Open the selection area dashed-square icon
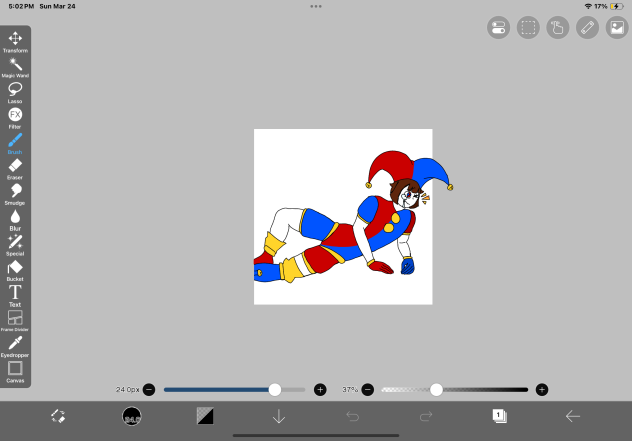Viewport: 632px width, 441px height. 528,28
